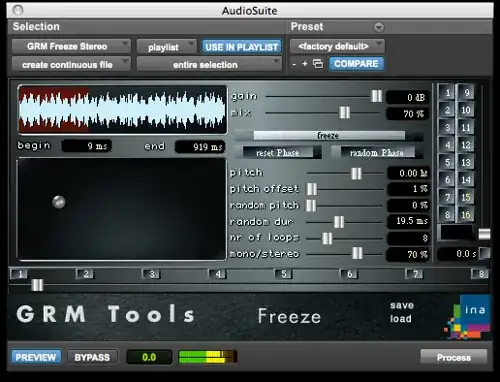Select preset slot 5 in number grid
Screen dimensions: 500x382
[447, 162]
